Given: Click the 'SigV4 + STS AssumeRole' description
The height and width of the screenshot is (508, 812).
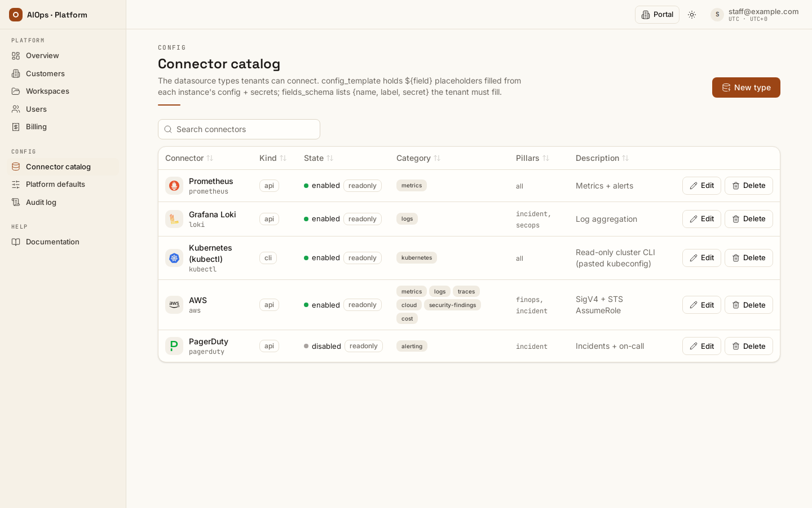Looking at the screenshot, I should click(x=599, y=305).
